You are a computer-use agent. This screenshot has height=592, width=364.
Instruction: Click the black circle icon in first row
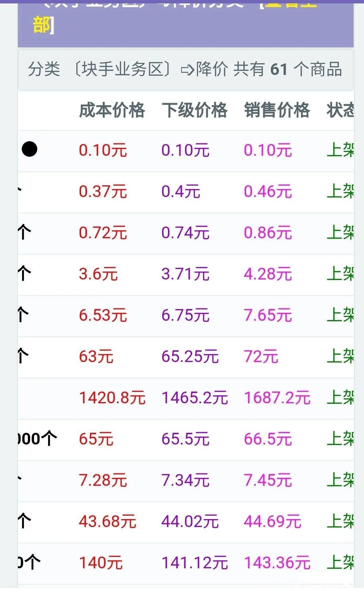click(x=30, y=150)
